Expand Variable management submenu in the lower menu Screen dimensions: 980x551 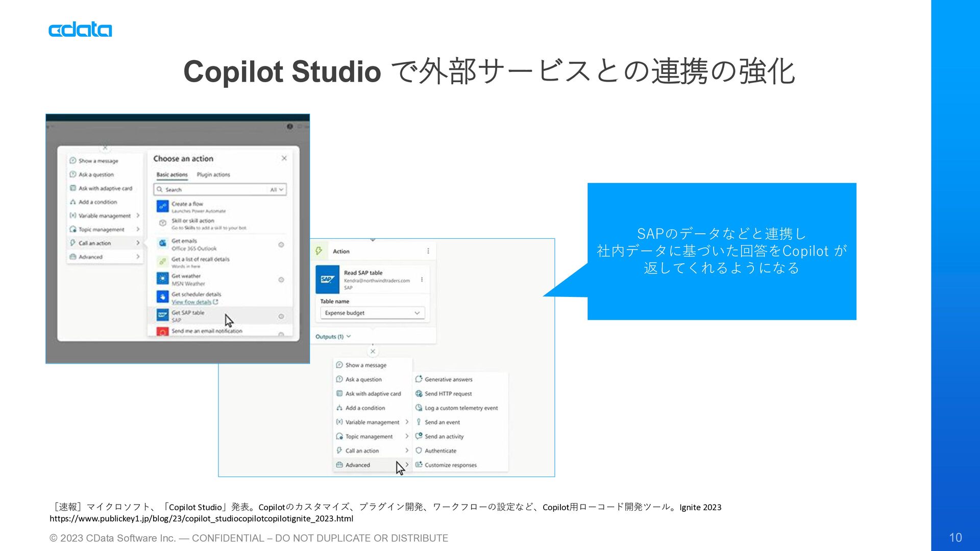[x=372, y=422]
